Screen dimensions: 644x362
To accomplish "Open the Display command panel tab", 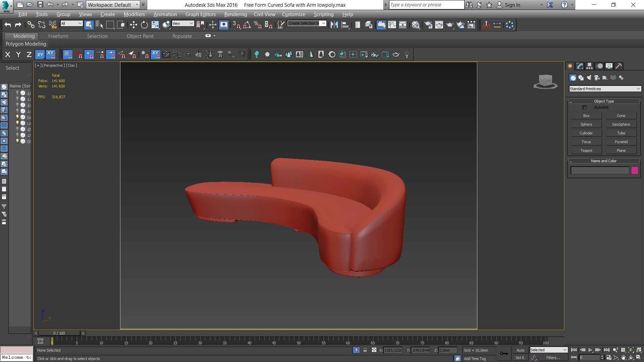I will click(x=609, y=66).
